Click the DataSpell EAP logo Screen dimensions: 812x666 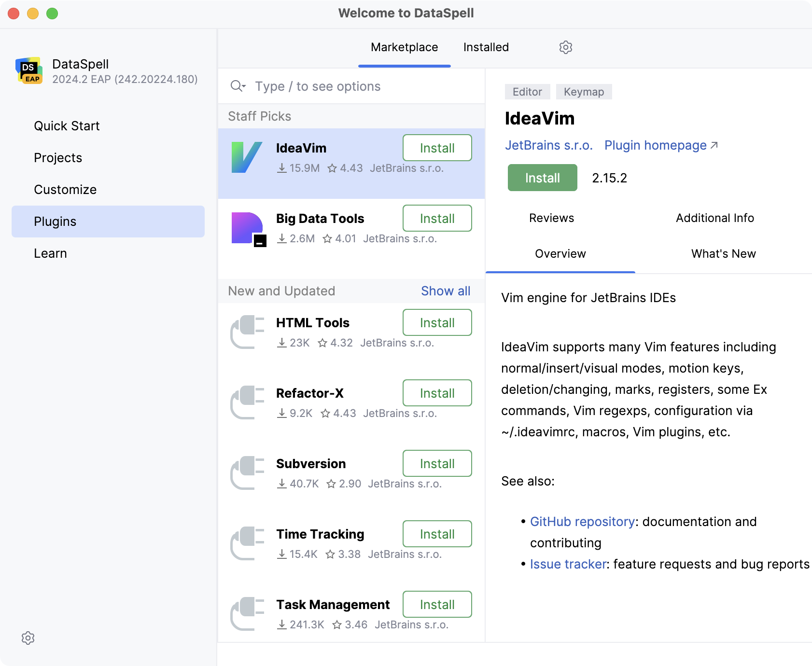tap(29, 71)
